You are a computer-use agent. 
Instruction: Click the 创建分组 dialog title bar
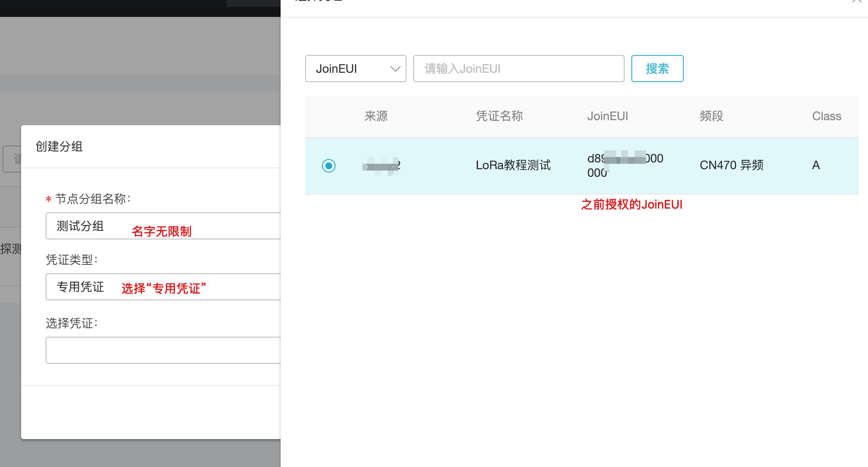pos(59,146)
